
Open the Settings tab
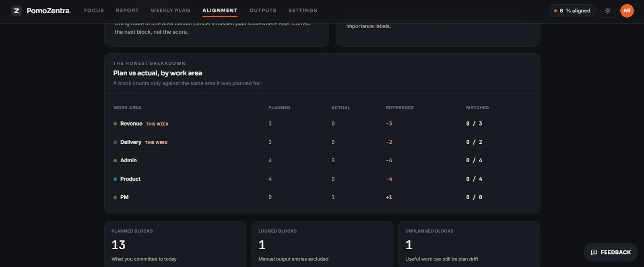303,10
